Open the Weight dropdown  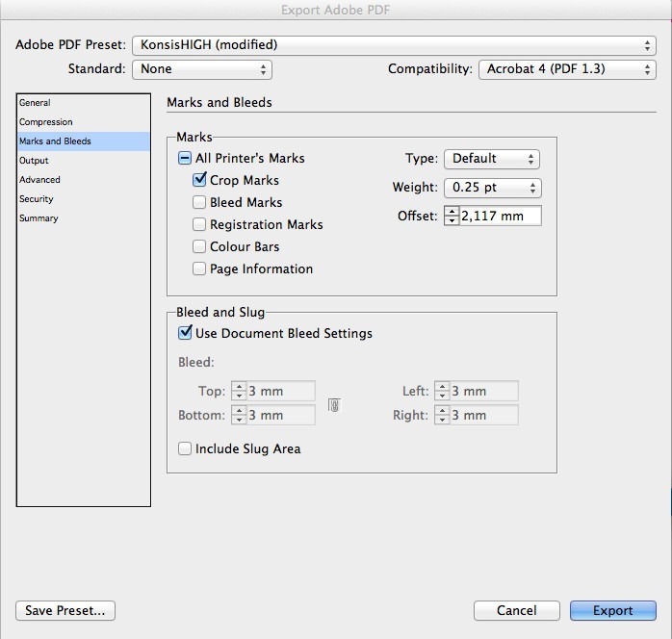(492, 188)
